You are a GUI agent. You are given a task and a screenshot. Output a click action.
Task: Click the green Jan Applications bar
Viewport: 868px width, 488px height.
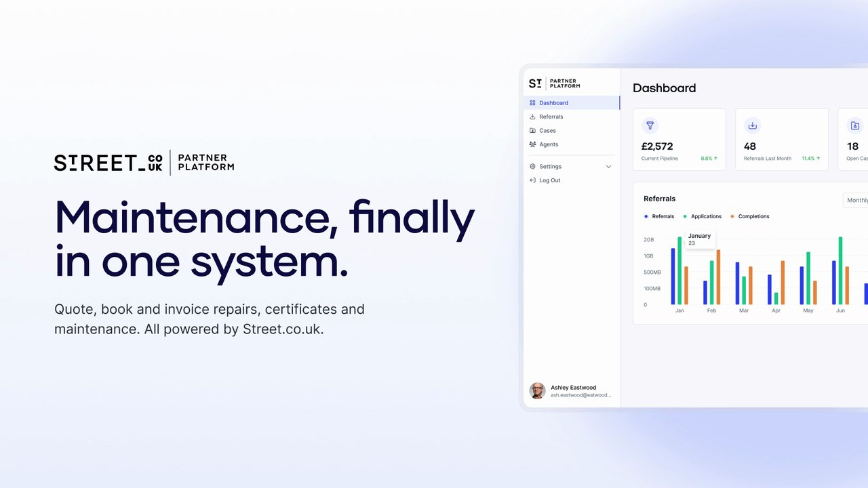coord(679,270)
